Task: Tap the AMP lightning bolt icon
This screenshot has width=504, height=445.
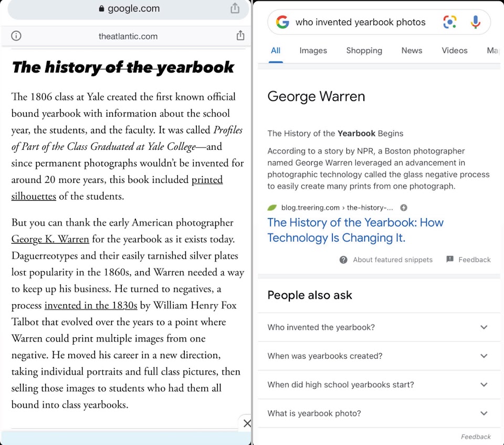Action: pos(404,208)
